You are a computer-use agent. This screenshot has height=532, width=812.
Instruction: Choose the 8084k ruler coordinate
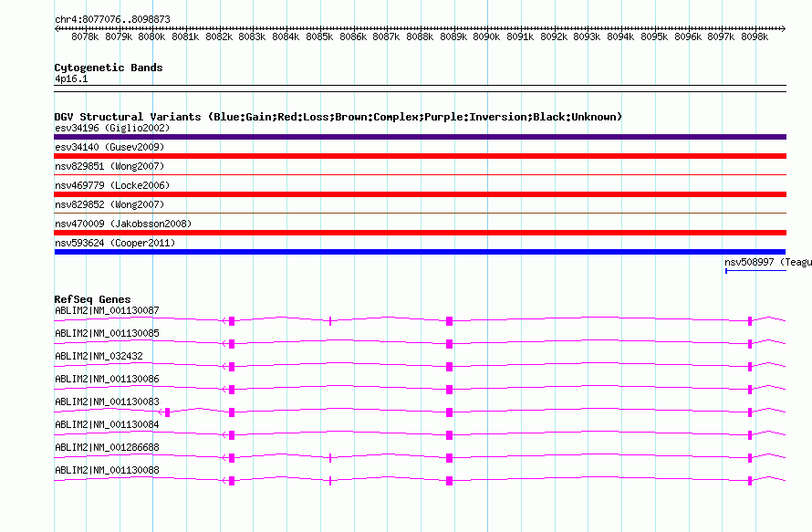click(x=286, y=37)
